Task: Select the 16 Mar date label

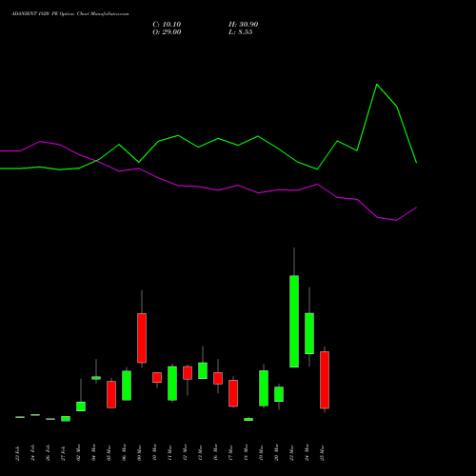Action: [x=215, y=452]
